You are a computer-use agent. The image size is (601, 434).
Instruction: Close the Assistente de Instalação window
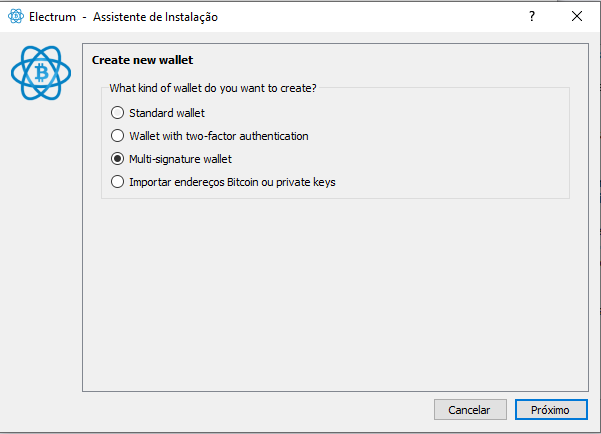coord(576,16)
